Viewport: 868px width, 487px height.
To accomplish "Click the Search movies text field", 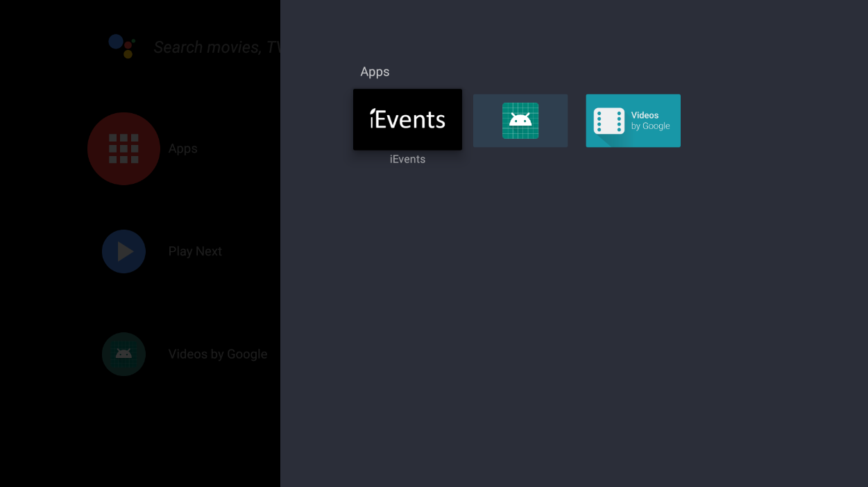I will [x=216, y=47].
